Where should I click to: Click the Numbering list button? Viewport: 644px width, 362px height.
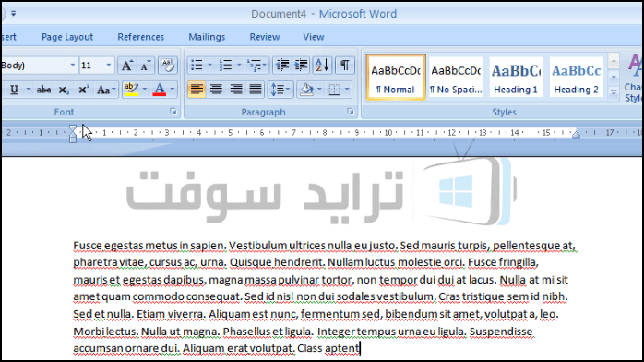tap(225, 66)
